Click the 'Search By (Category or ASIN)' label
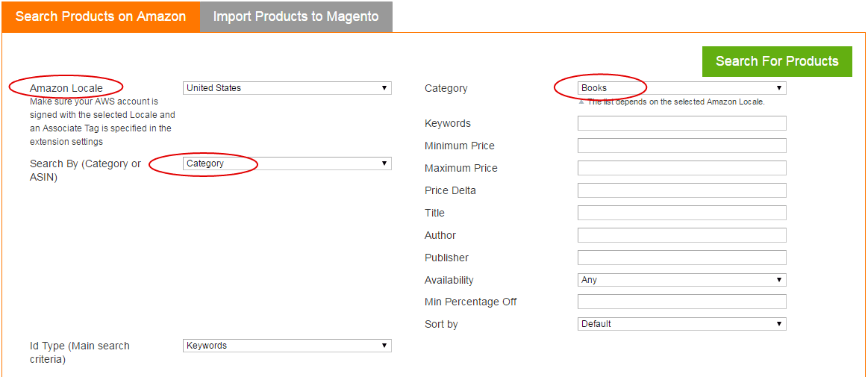Image resolution: width=868 pixels, height=377 pixels. (85, 171)
